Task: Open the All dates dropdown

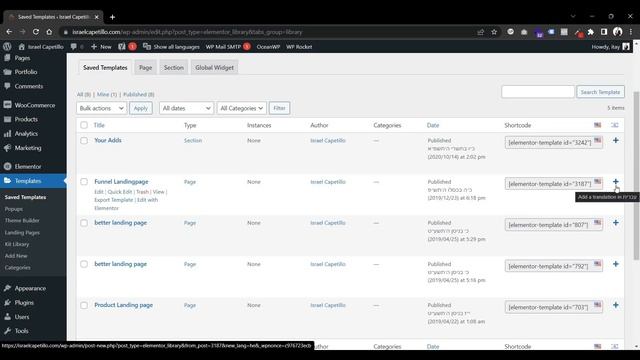Action: (x=186, y=108)
